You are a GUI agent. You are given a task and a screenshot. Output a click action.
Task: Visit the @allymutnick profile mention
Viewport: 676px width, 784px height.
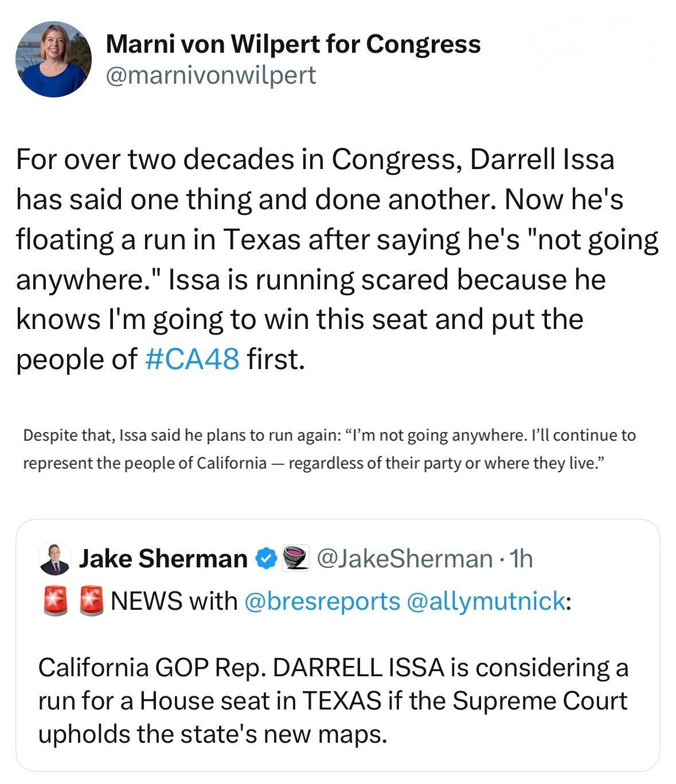pos(486,601)
